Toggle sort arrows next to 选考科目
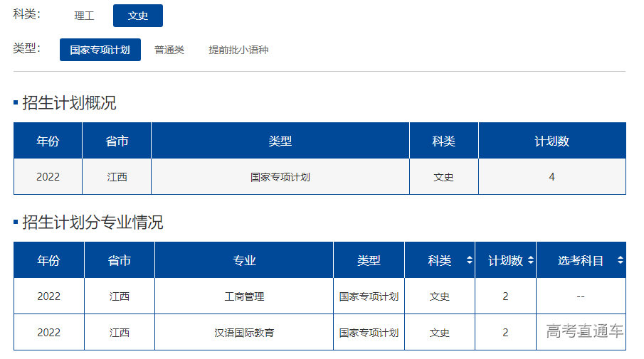 click(x=621, y=261)
